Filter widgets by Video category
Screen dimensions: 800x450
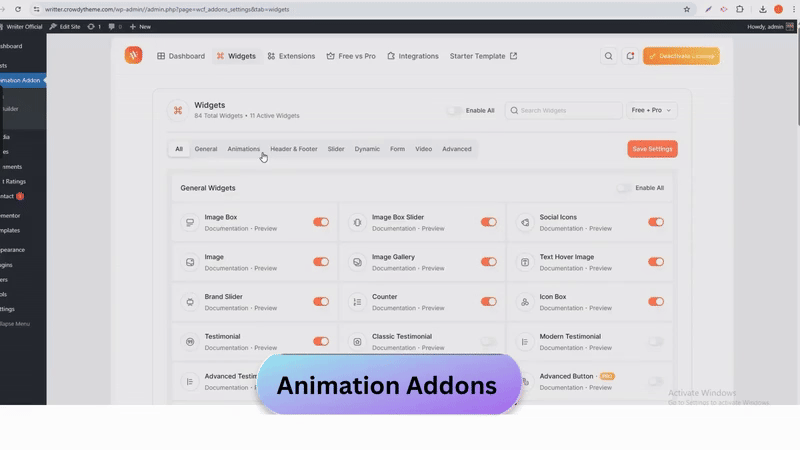(423, 149)
